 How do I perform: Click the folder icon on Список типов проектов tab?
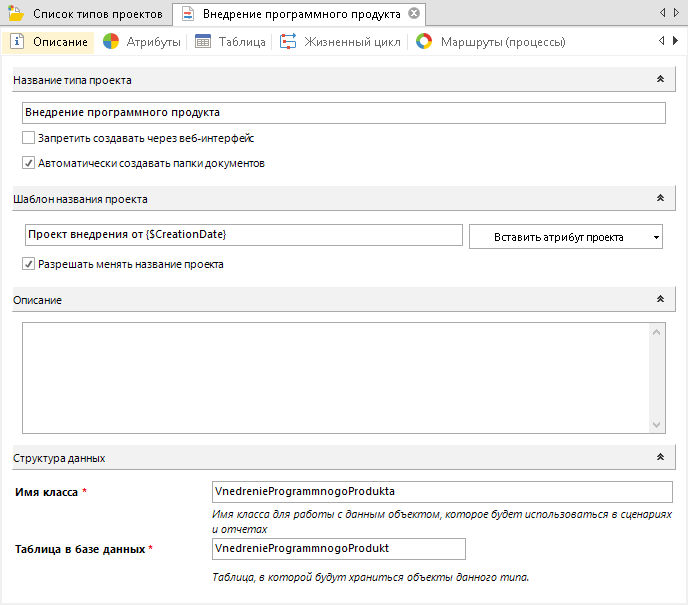pos(17,14)
